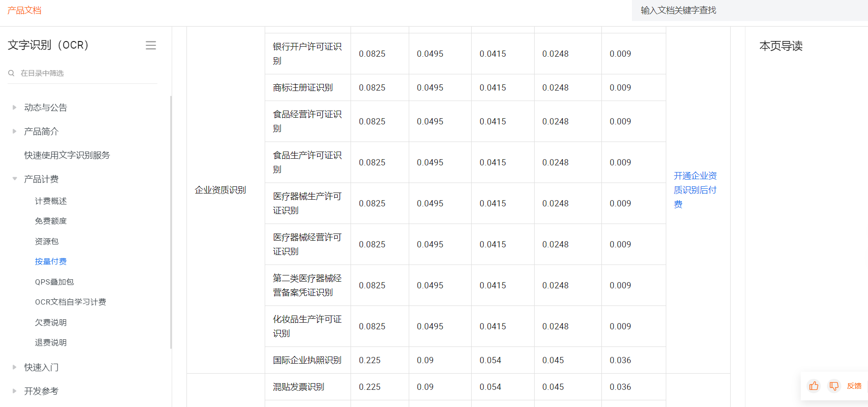Open OCR文档自学习计费 page

(x=71, y=302)
